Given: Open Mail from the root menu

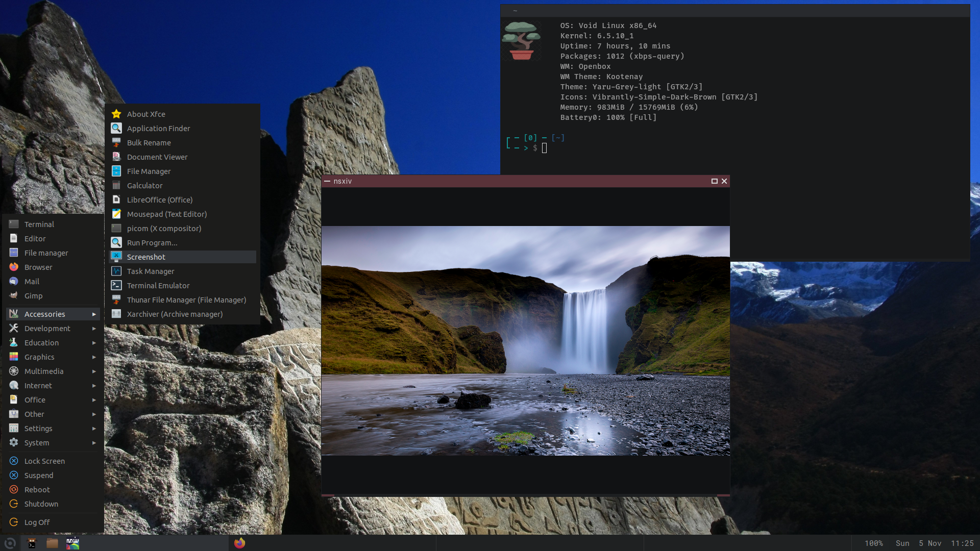Looking at the screenshot, I should [53, 282].
